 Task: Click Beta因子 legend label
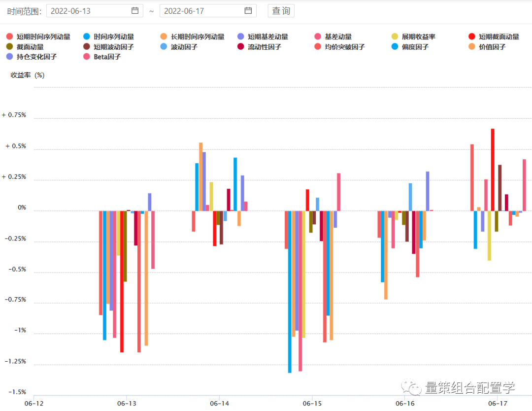point(107,57)
